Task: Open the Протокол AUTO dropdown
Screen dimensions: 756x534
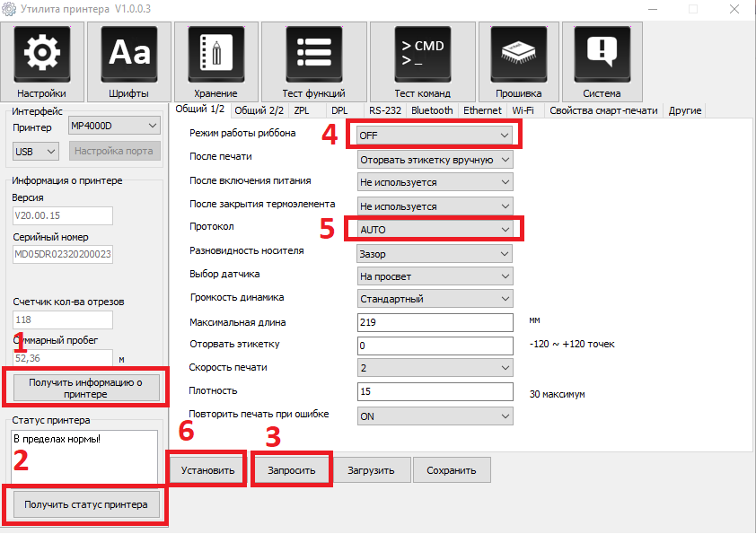Action: coord(434,230)
